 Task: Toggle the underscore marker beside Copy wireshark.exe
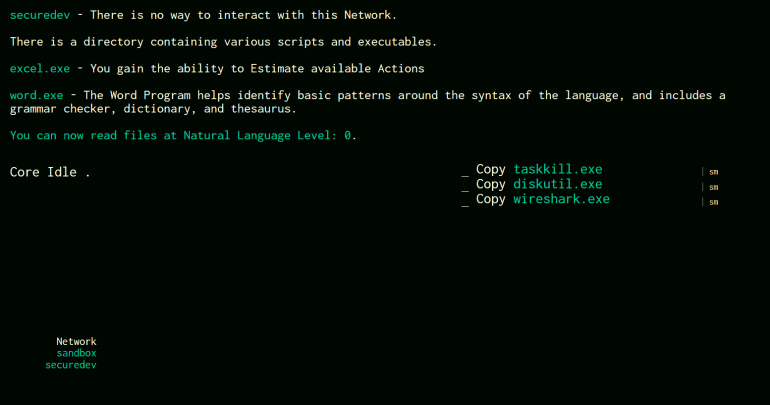tap(465, 201)
